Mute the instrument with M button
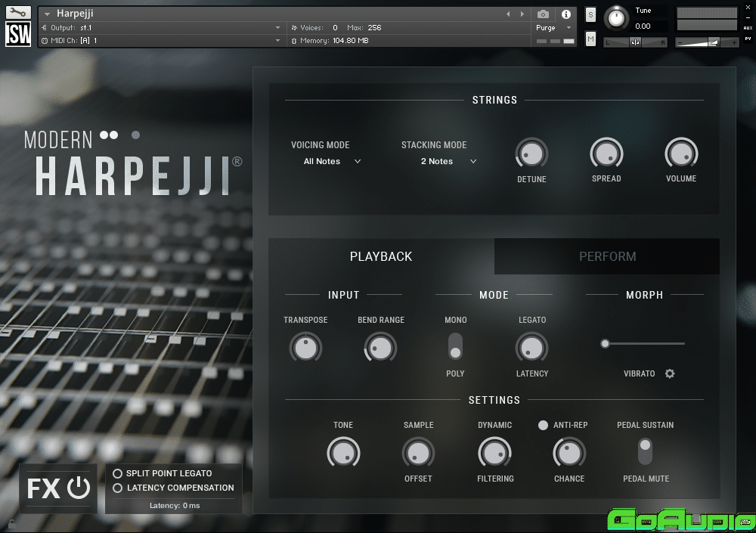This screenshot has width=756, height=533. tap(590, 39)
